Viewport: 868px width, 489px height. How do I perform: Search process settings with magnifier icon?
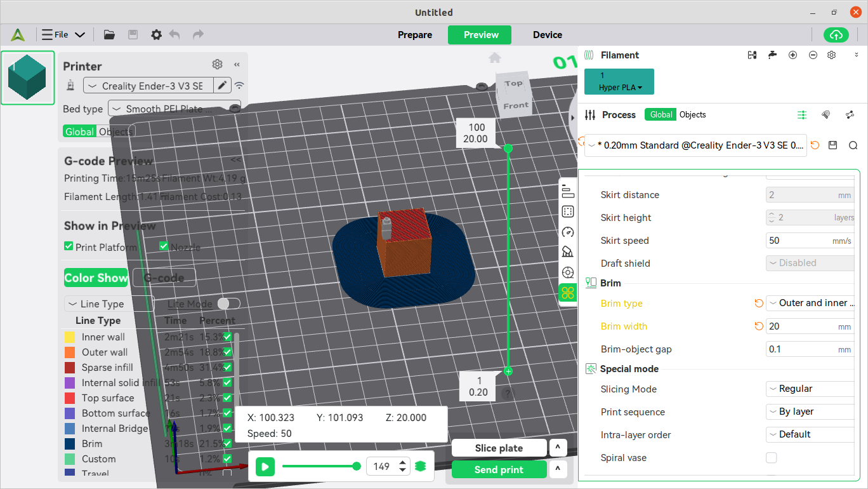click(x=853, y=145)
